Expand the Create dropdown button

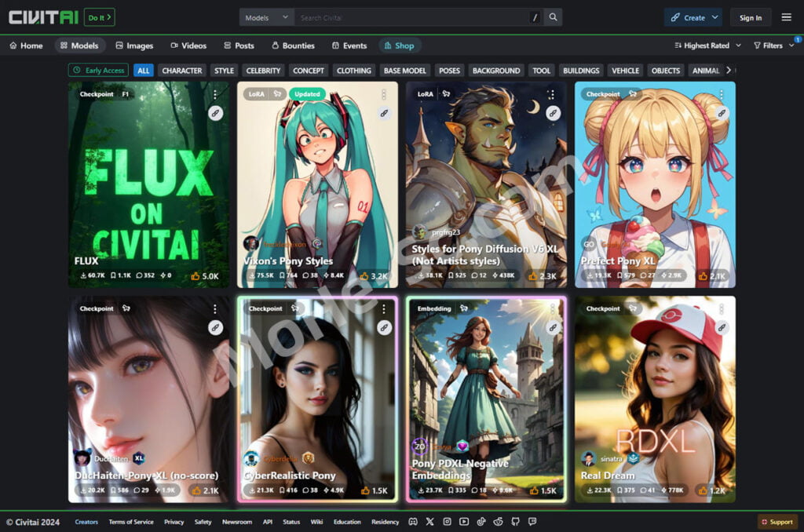(693, 17)
